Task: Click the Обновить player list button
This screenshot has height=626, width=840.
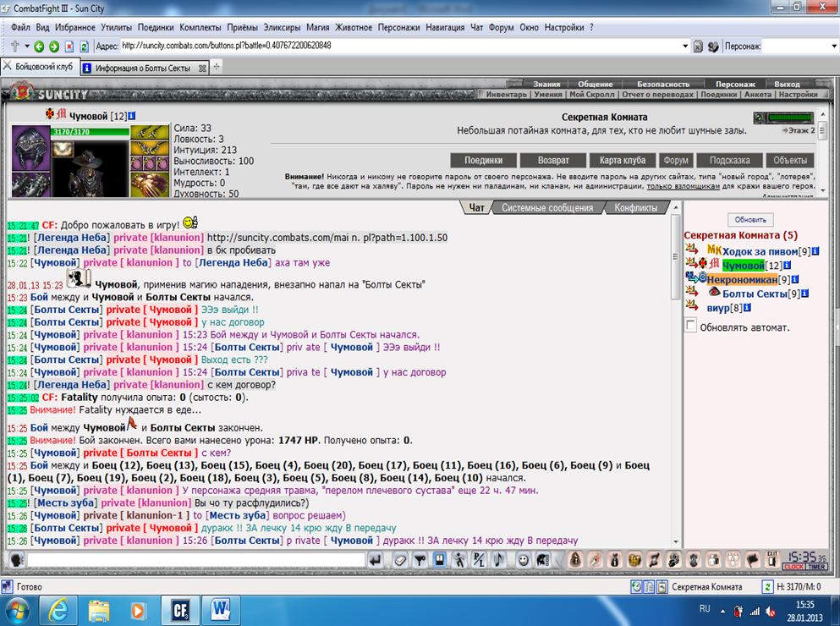Action: tap(750, 220)
